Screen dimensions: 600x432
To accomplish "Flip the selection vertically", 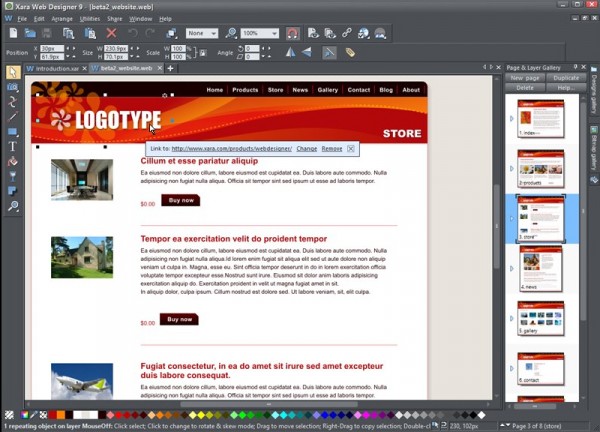I will coord(307,52).
